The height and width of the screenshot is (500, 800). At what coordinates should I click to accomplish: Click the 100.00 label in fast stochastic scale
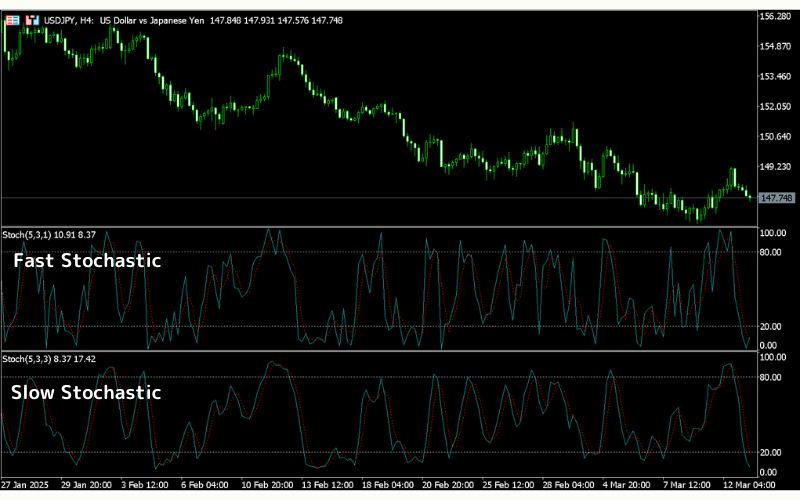(774, 233)
